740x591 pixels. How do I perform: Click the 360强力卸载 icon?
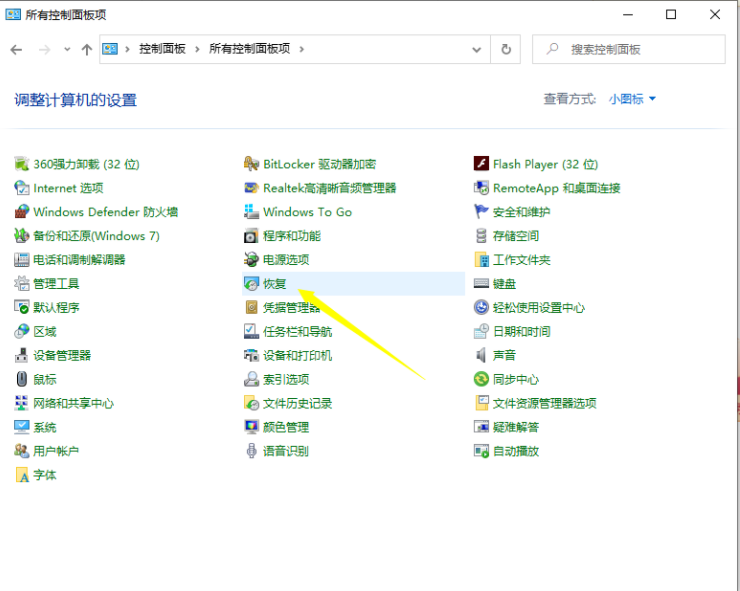(x=22, y=164)
